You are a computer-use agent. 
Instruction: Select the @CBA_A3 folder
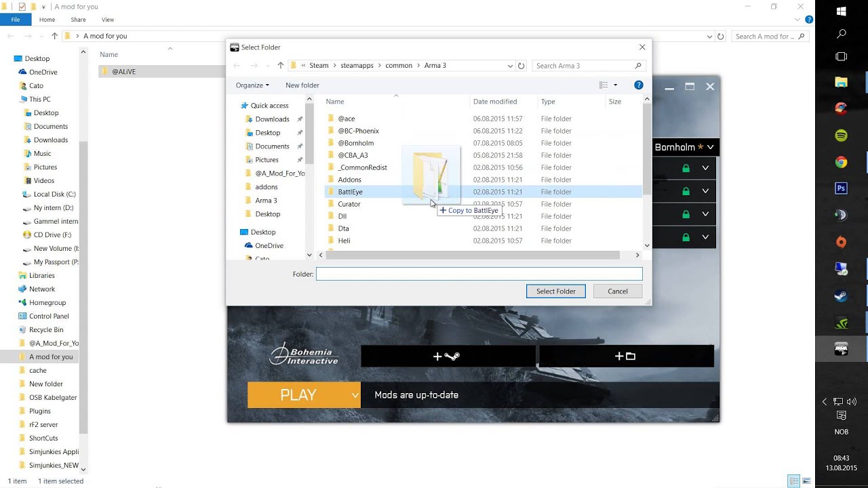point(353,155)
